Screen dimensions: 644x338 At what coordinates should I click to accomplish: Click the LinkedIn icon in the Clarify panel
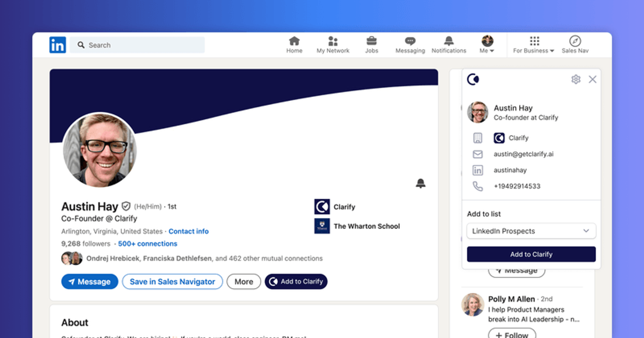pos(478,170)
